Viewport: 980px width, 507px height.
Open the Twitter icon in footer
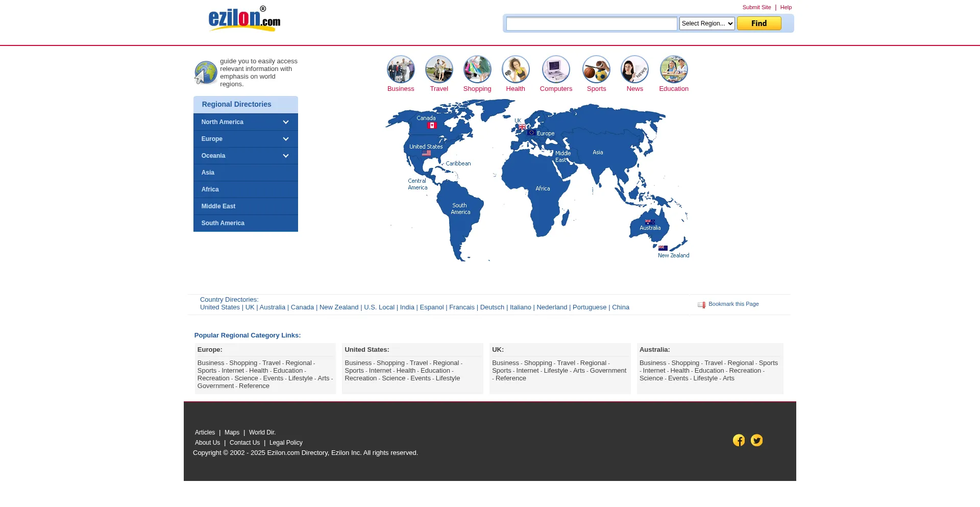[x=756, y=440]
